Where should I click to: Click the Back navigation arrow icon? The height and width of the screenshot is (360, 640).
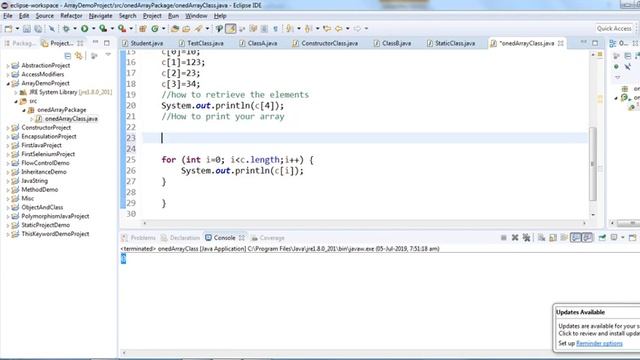coord(338,29)
